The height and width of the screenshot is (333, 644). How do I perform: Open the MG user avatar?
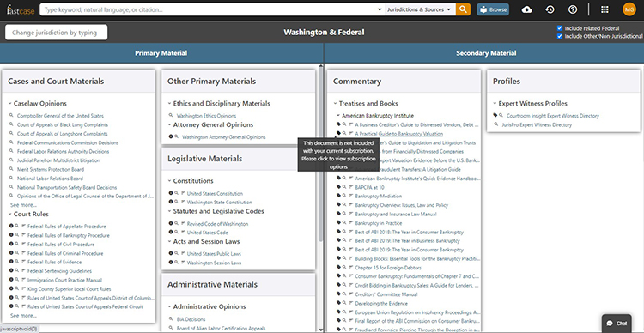tap(629, 9)
